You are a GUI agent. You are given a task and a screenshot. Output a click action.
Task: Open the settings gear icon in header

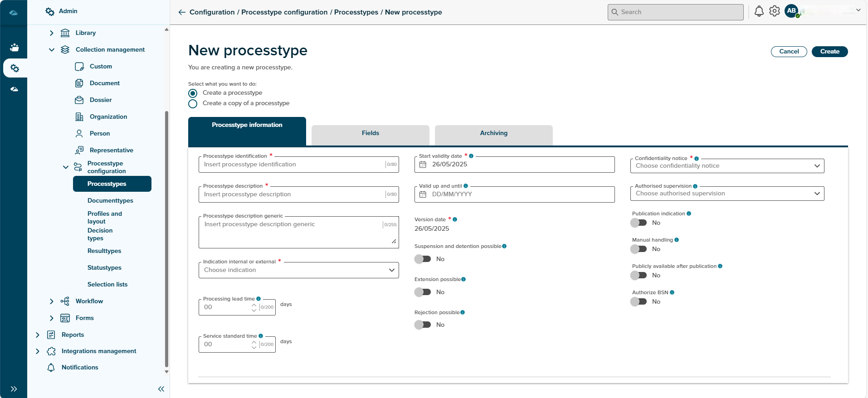pos(775,11)
